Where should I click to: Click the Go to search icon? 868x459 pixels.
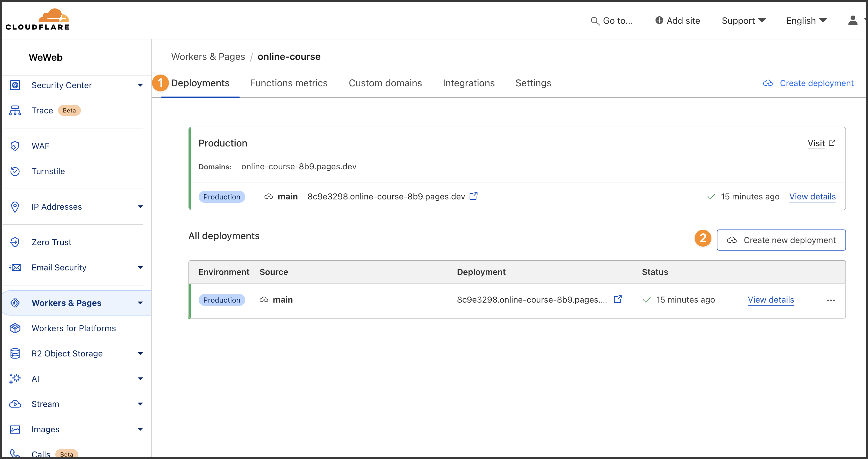[x=595, y=20]
